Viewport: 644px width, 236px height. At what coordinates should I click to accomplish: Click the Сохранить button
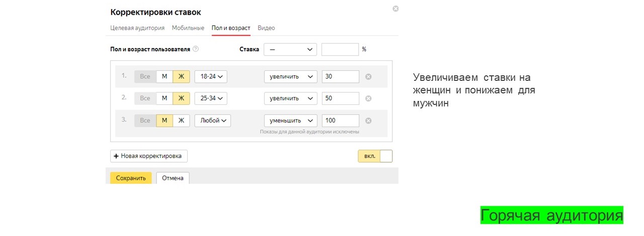(x=131, y=178)
